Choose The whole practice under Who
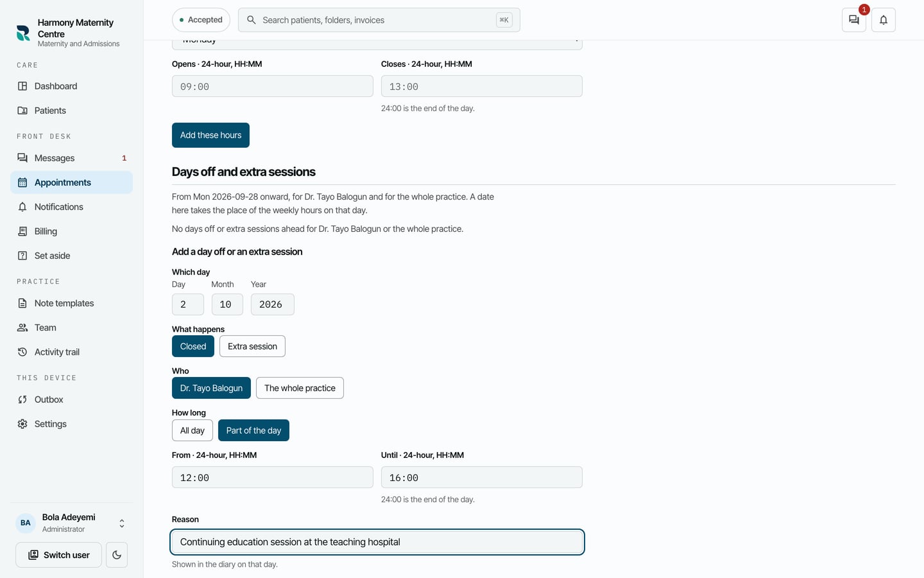Image resolution: width=924 pixels, height=578 pixels. [300, 388]
